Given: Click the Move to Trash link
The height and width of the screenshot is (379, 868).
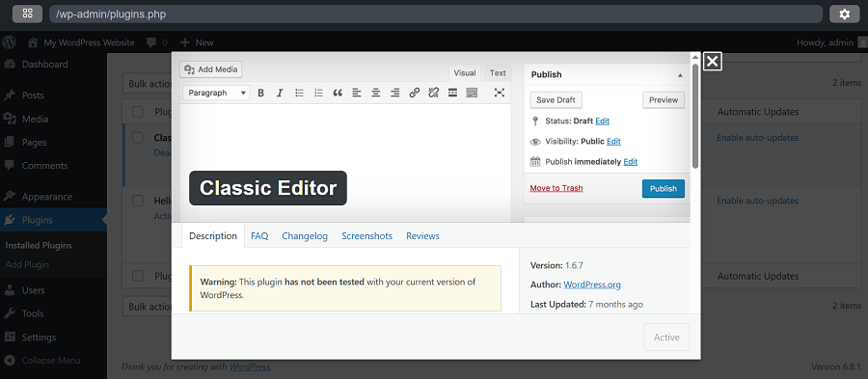Looking at the screenshot, I should click(x=556, y=188).
